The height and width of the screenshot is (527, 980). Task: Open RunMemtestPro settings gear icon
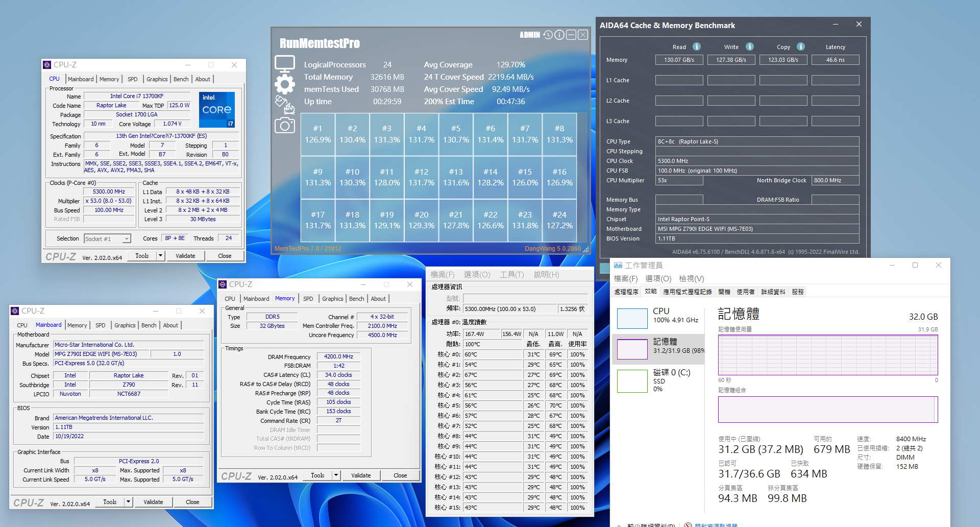(x=285, y=84)
